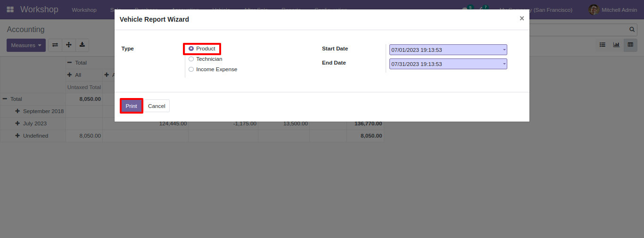Click the expand all arrows icon
Screen dimensions: 644x238
[69, 45]
